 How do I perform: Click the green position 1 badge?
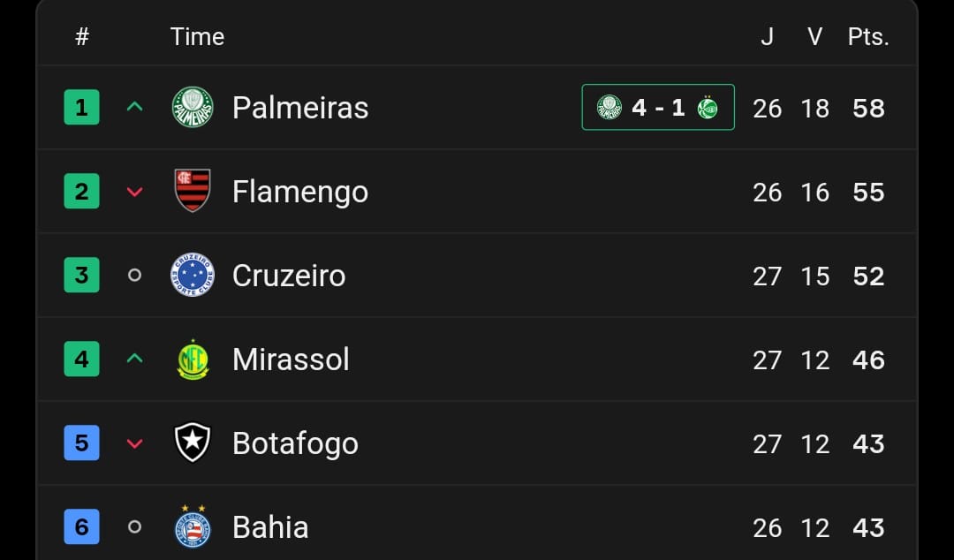coord(82,108)
